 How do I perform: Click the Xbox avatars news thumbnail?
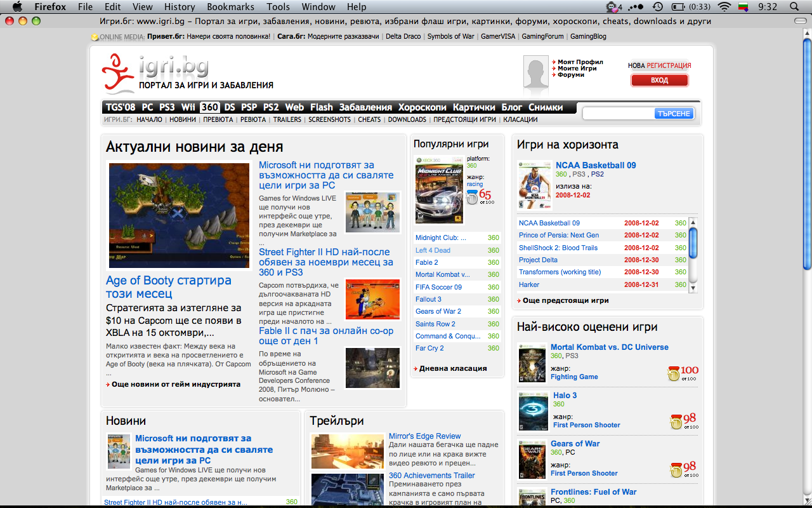pyautogui.click(x=373, y=212)
